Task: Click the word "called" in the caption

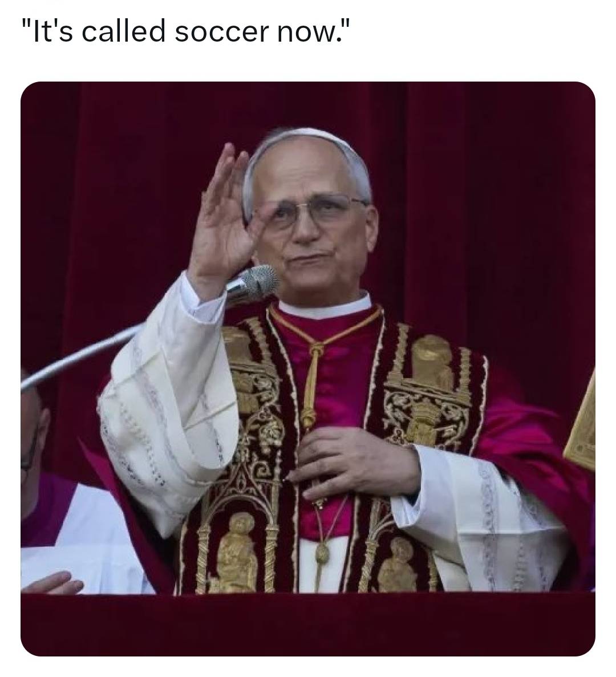Action: pyautogui.click(x=123, y=32)
